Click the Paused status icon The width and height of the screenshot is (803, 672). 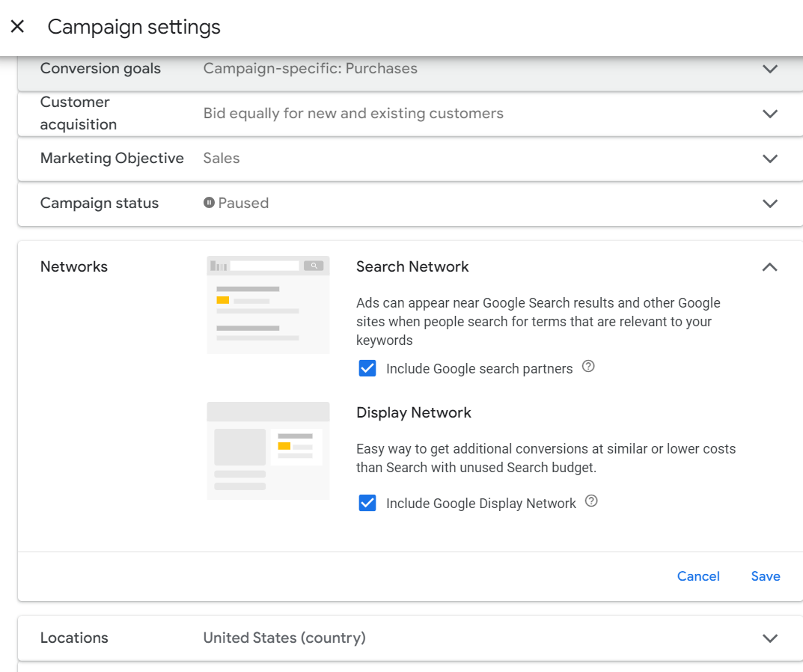pos(209,203)
